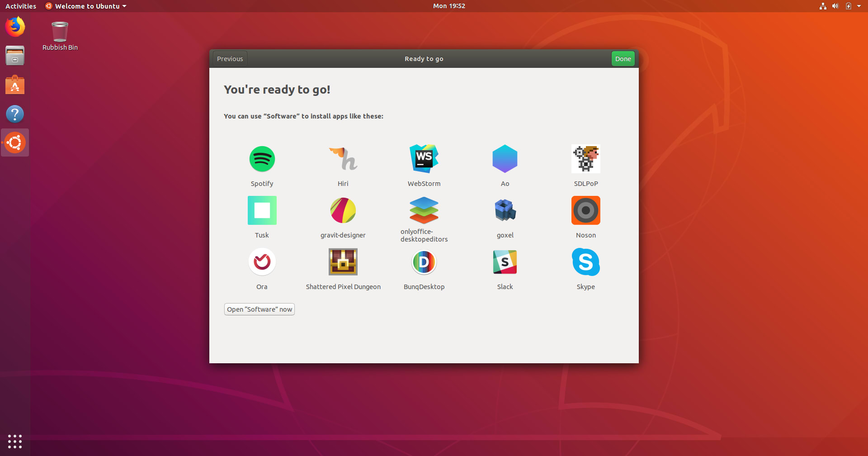Select the SDLPoP pixel-art icon
Image resolution: width=868 pixels, height=456 pixels.
586,159
